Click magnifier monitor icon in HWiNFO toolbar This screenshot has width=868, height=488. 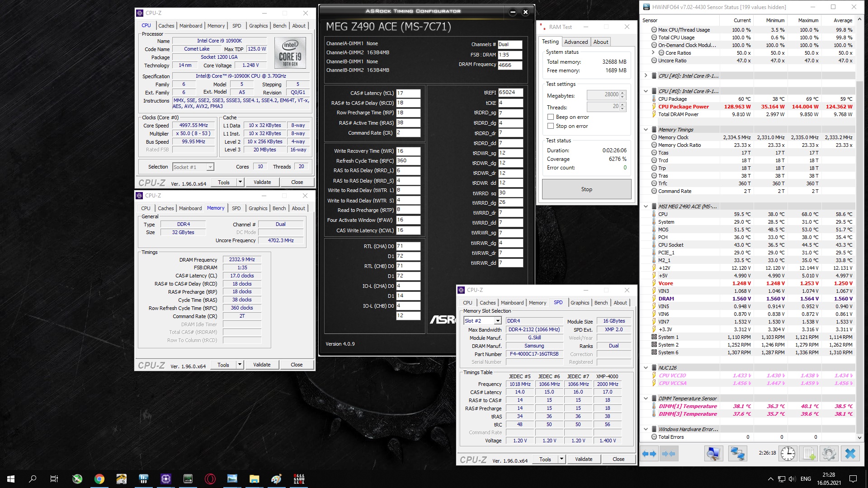pyautogui.click(x=713, y=453)
